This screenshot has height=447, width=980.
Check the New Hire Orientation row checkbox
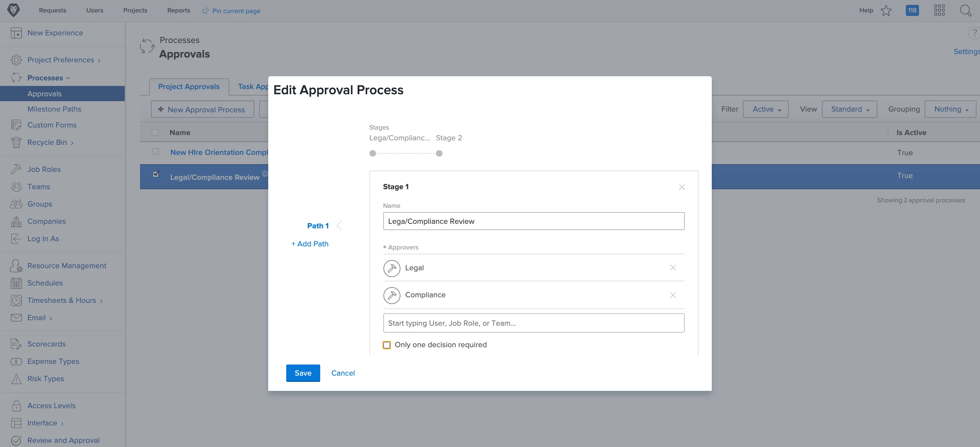tap(156, 151)
